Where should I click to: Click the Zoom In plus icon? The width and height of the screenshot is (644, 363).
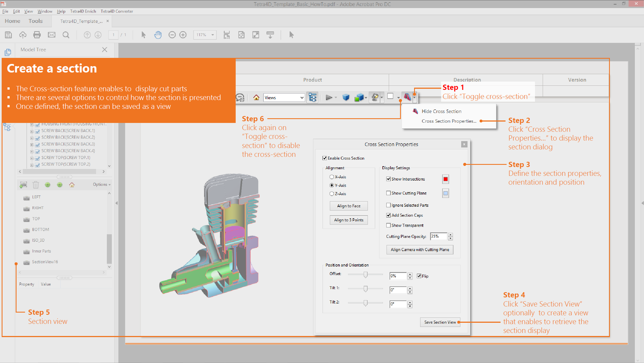click(x=183, y=35)
